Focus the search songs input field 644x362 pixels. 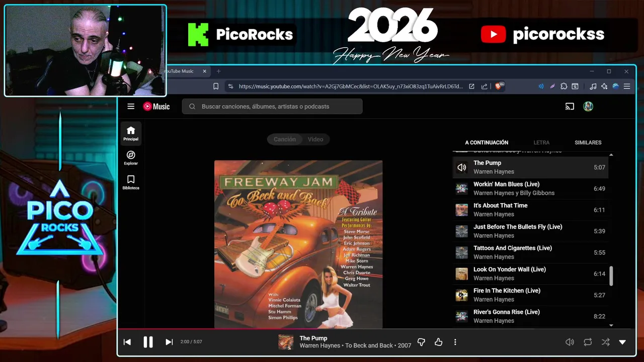click(x=272, y=106)
